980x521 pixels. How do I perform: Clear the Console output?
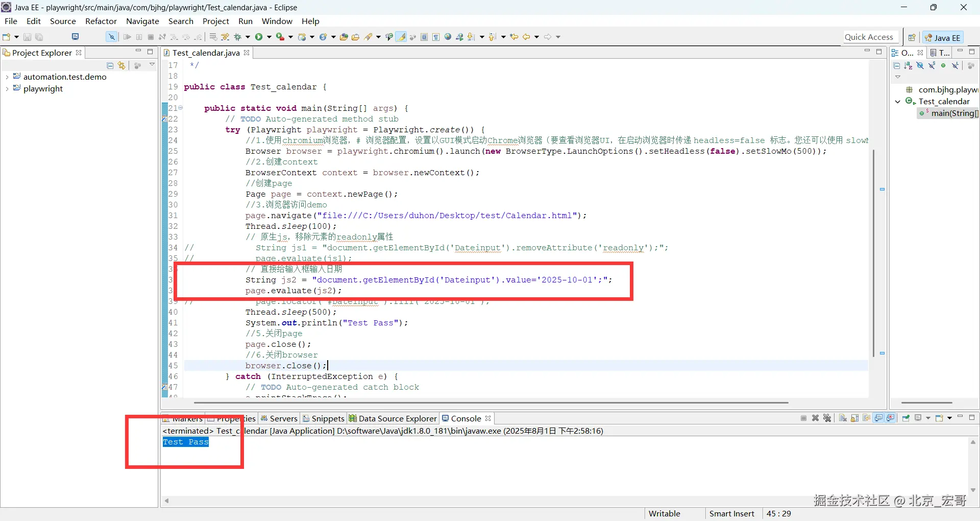pos(843,418)
